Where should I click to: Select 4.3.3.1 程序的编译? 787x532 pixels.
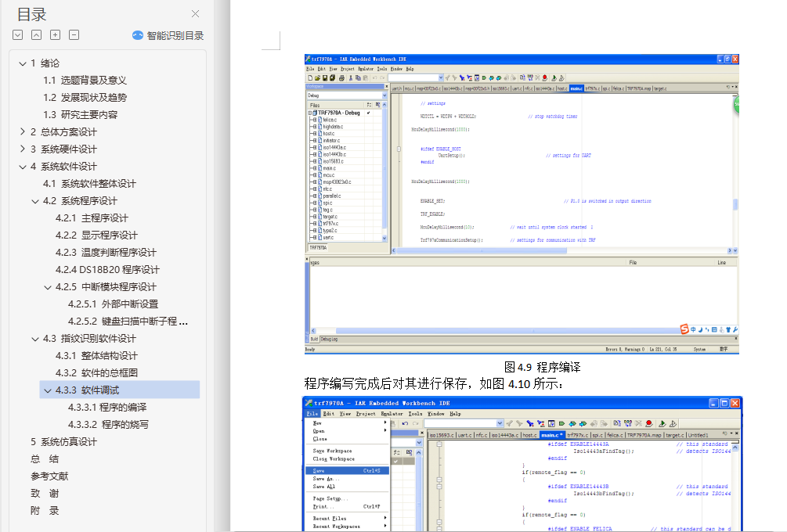107,407
